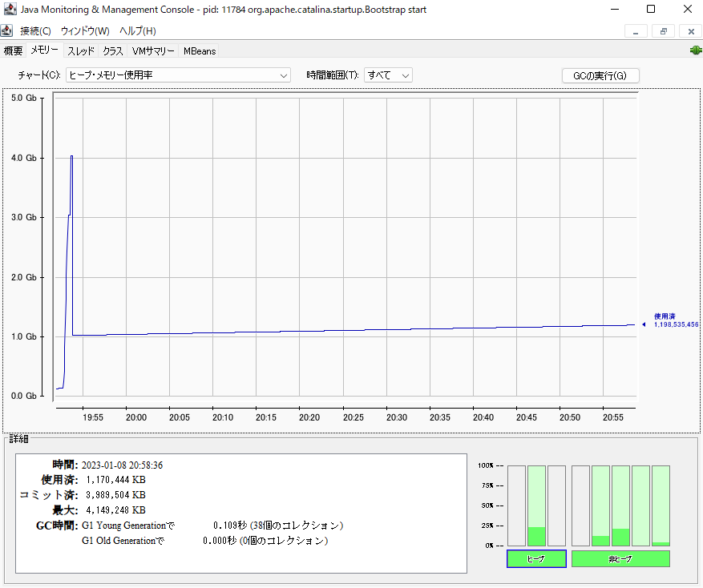The width and height of the screenshot is (703, 588).
Task: Close the inner connection frame
Action: tap(690, 31)
